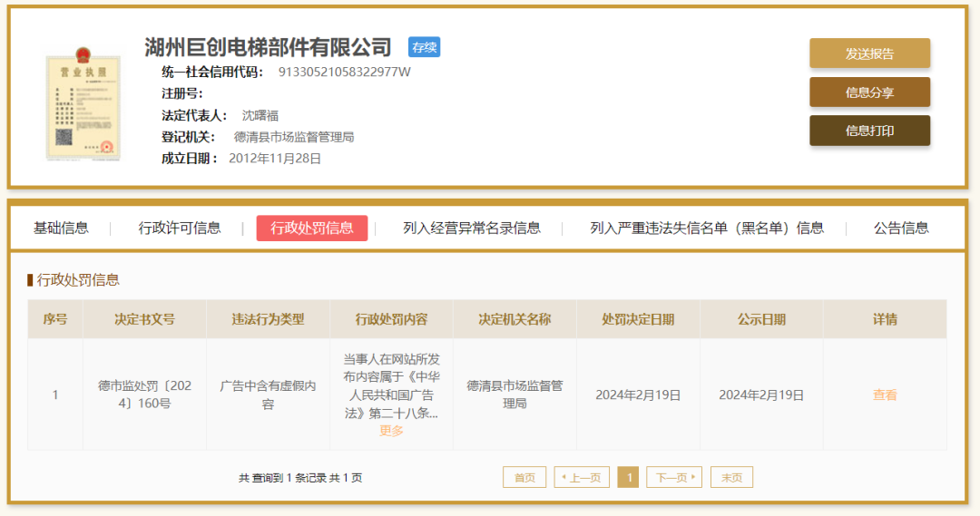The height and width of the screenshot is (516, 980).
Task: Click the 信息分享 button
Action: pyautogui.click(x=869, y=92)
